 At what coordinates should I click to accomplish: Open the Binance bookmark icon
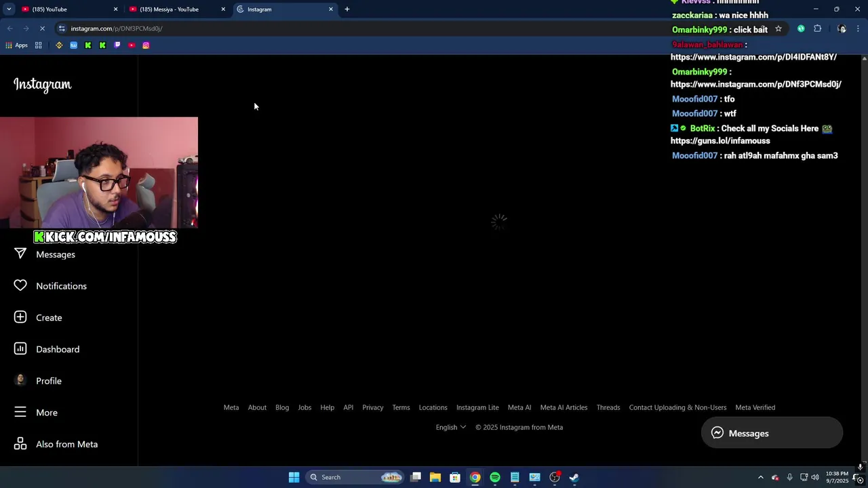59,45
